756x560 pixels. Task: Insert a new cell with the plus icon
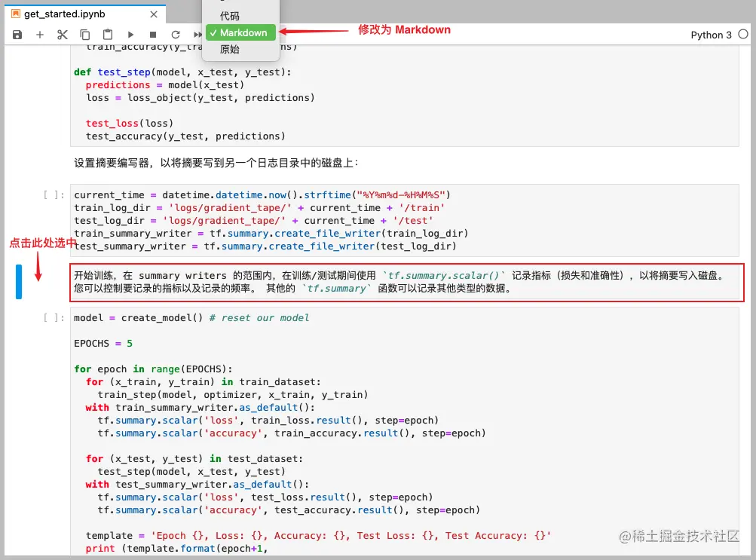pos(40,35)
